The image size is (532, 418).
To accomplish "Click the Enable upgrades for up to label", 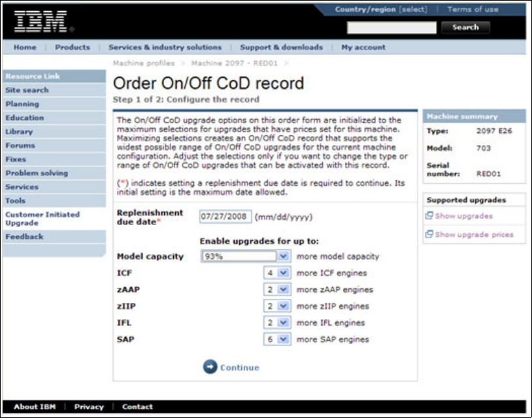I will tap(259, 241).
